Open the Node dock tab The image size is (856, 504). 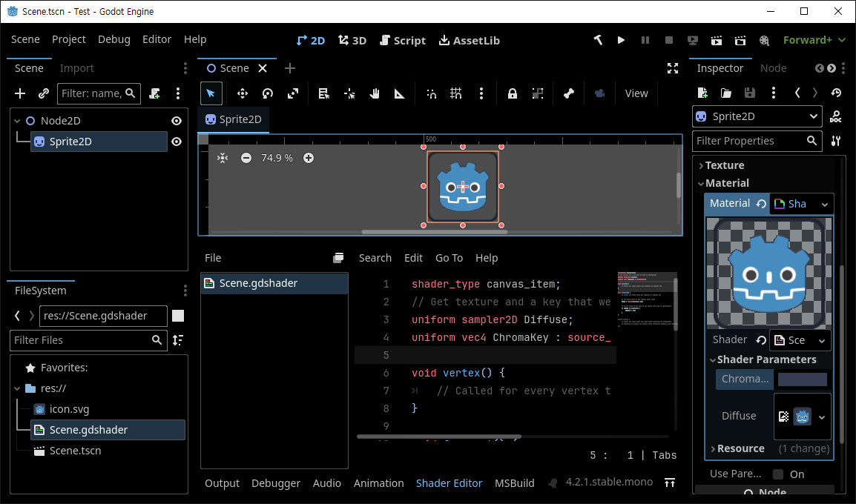tap(773, 68)
